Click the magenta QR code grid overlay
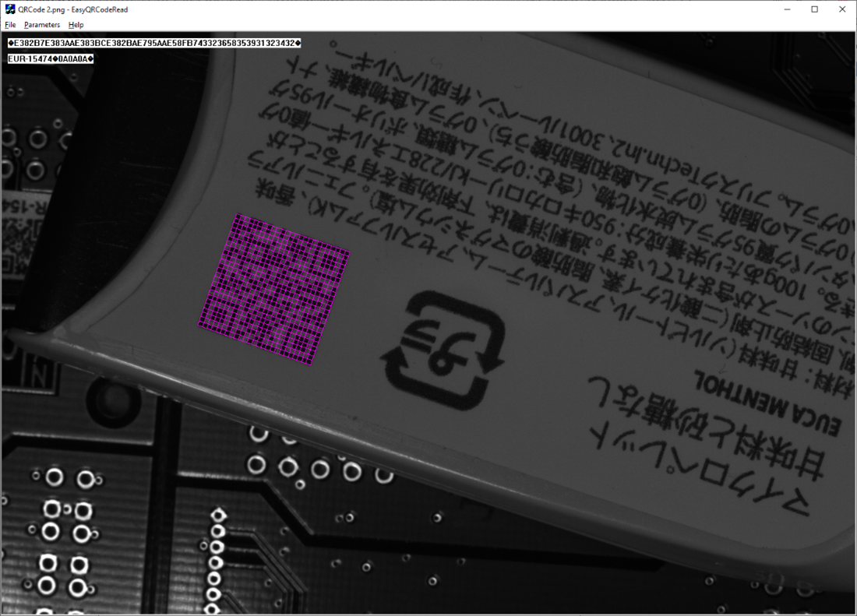Screen dimensions: 857x616 click(273, 290)
